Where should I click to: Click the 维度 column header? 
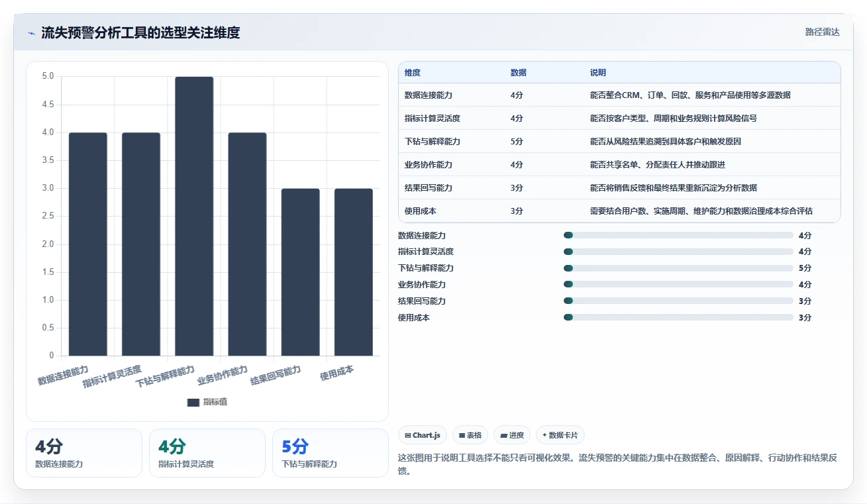pos(413,73)
